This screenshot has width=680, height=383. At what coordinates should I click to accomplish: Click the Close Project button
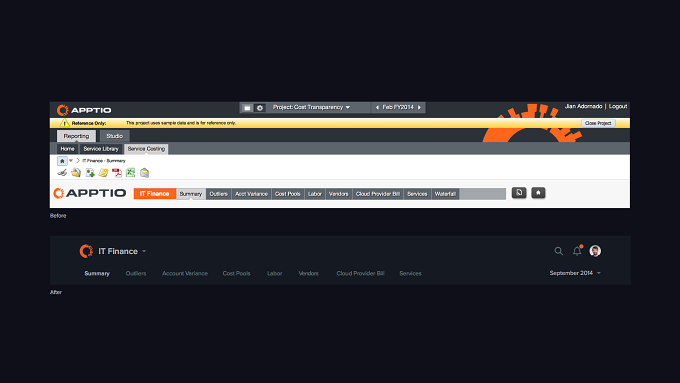[598, 123]
